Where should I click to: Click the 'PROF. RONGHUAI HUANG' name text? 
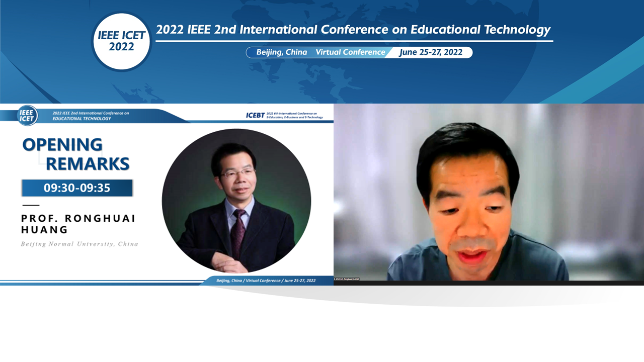click(x=78, y=224)
